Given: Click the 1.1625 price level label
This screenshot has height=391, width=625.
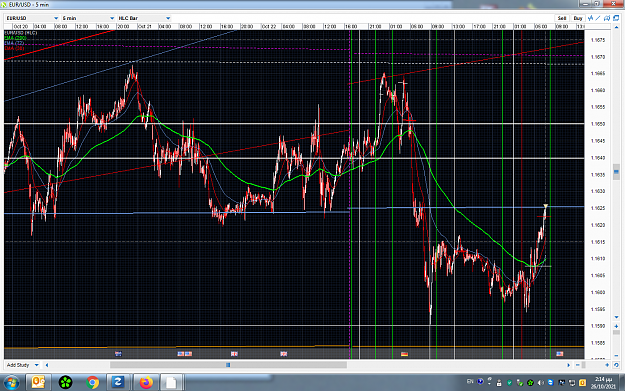Looking at the screenshot, I should pyautogui.click(x=598, y=208).
